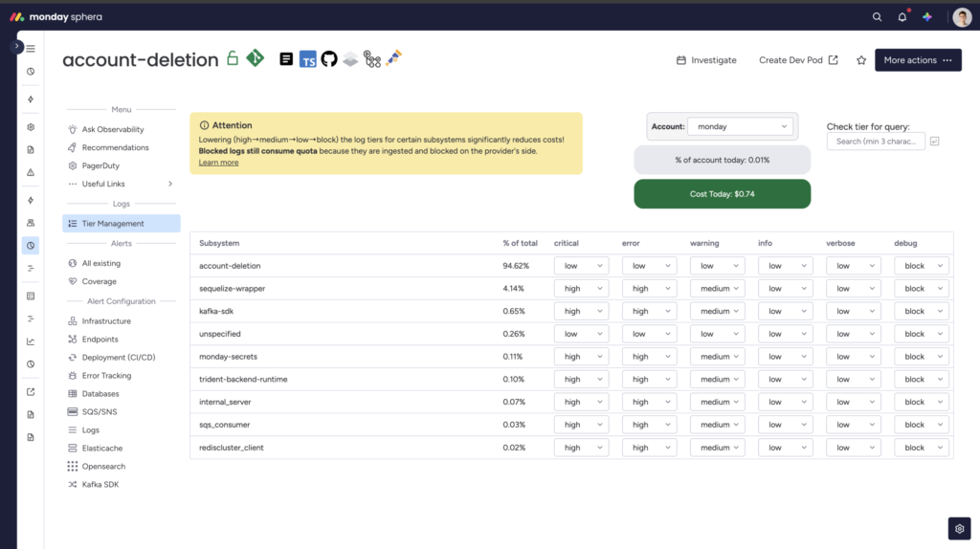
Task: Open kafka-sdk warning tier dropdown
Action: click(x=718, y=311)
